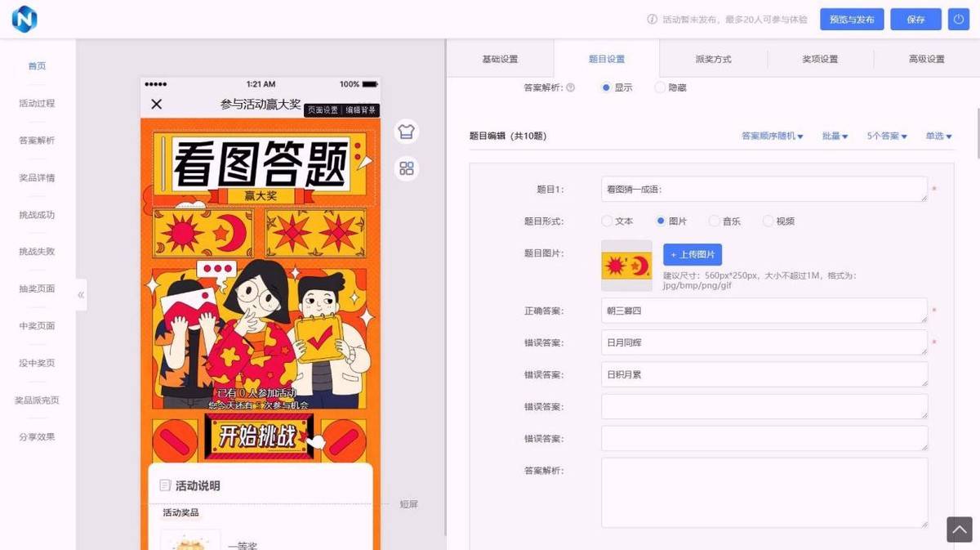This screenshot has width=980, height=550.
Task: Click the N logo in top left
Action: pyautogui.click(x=24, y=20)
